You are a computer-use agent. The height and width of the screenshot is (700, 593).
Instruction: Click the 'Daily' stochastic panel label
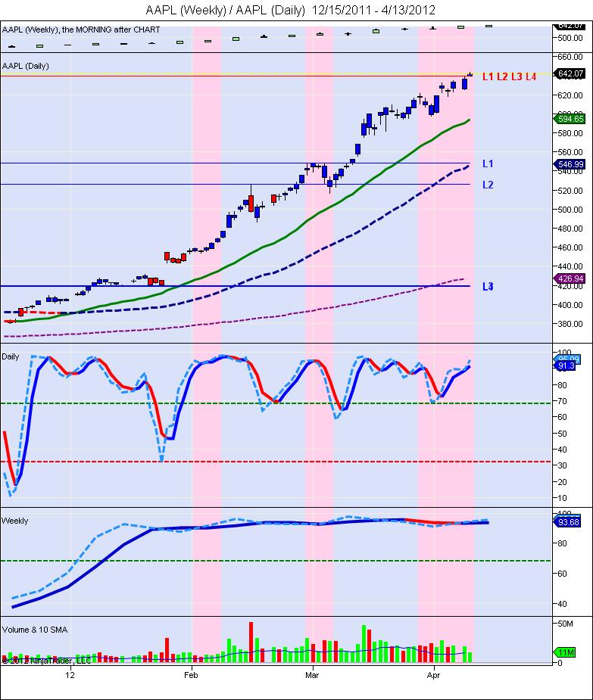[x=11, y=356]
